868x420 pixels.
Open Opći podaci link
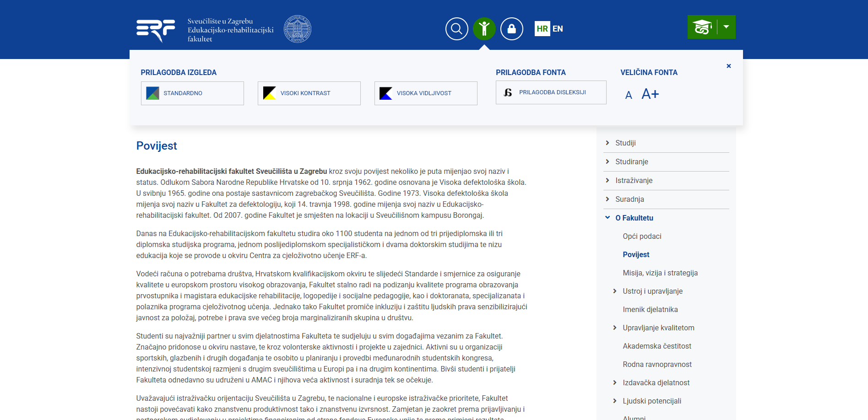(x=642, y=236)
